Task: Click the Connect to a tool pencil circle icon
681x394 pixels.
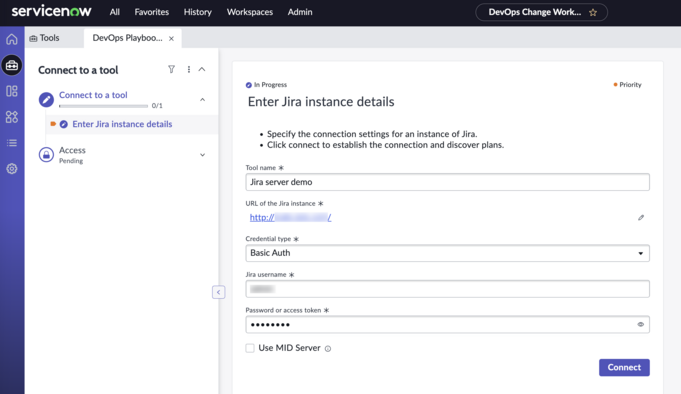Action: [x=46, y=99]
